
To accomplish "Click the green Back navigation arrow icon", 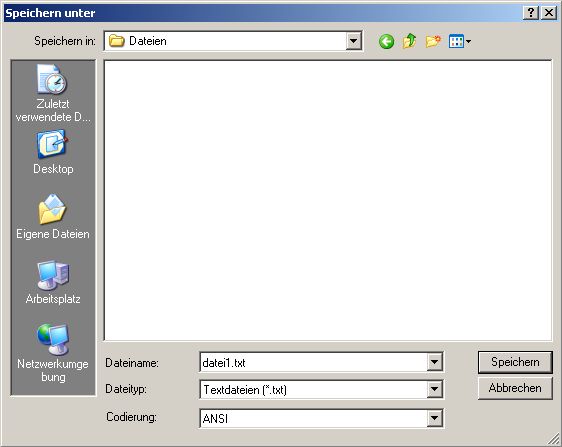I will [x=386, y=42].
